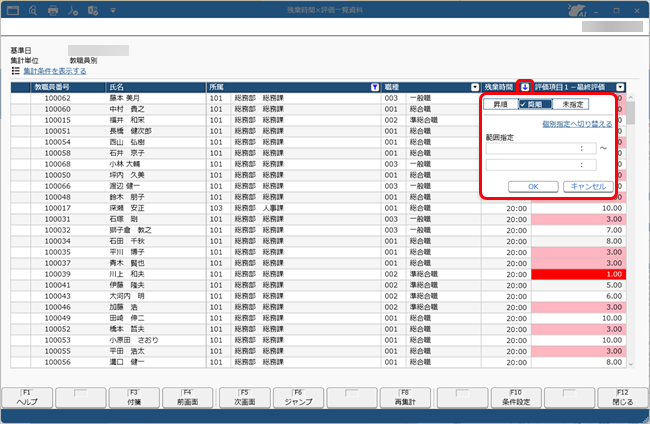Click the printer icon in title bar
Viewport: 650px width, 424px height.
click(53, 10)
